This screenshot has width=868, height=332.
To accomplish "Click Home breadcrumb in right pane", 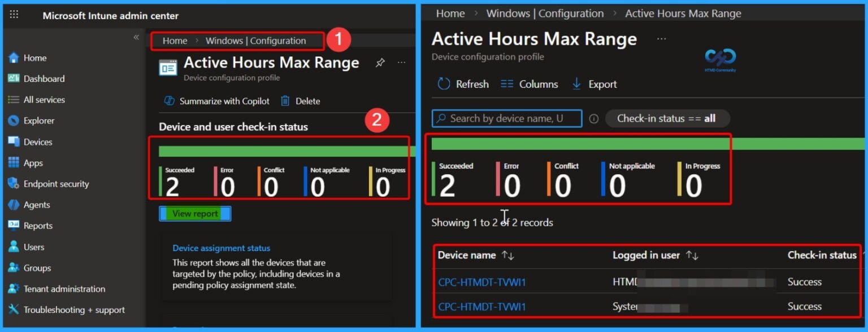I will pos(450,13).
